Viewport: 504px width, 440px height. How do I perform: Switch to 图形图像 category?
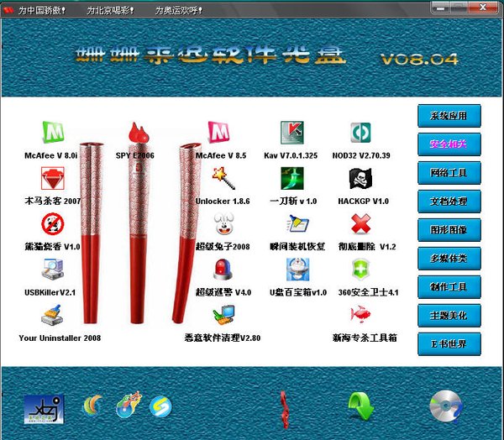(449, 230)
